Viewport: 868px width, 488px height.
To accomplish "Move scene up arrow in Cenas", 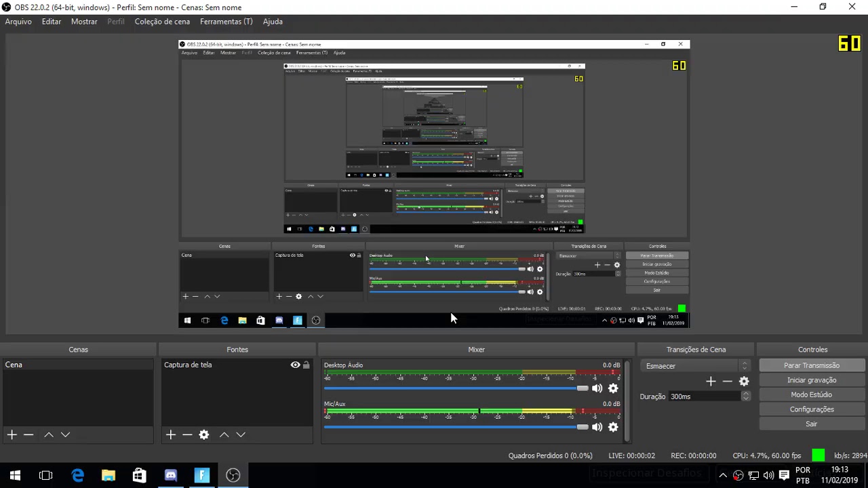I will coord(49,434).
